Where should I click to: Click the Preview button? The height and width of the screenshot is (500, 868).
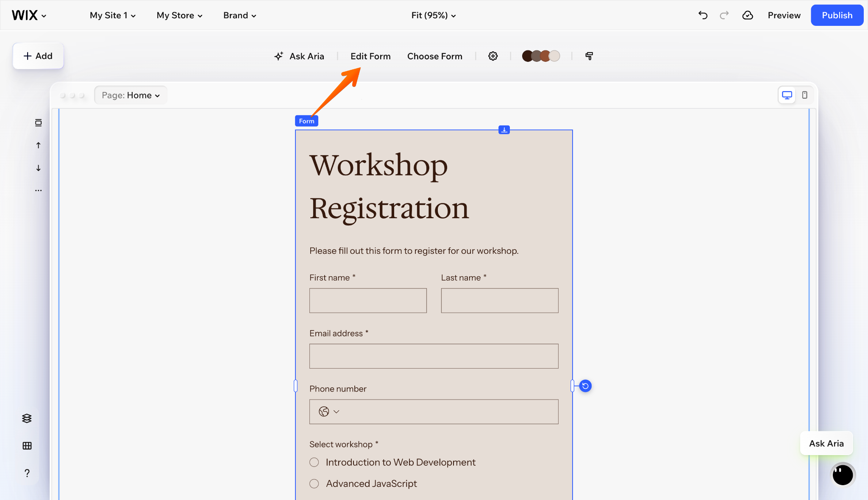coord(784,15)
